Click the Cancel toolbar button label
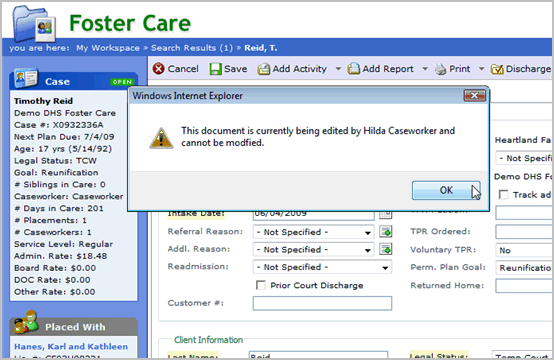This screenshot has height=360, width=554. click(183, 69)
